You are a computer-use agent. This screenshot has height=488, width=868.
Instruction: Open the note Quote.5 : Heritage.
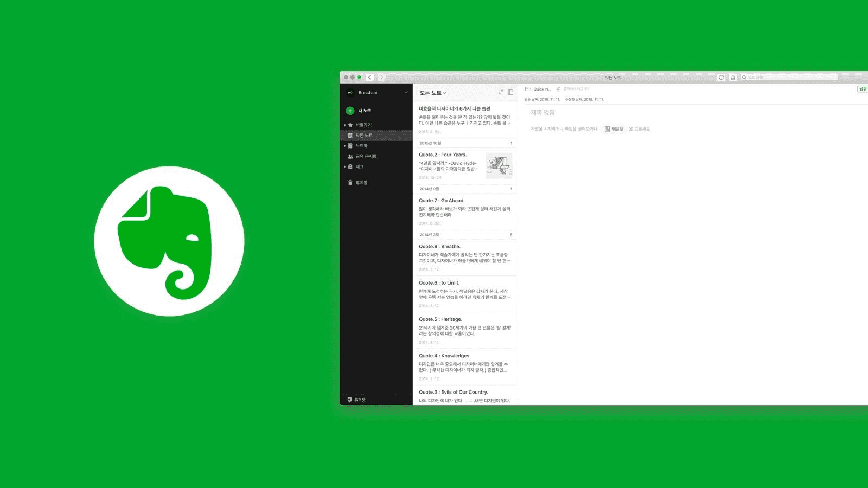coord(465,330)
